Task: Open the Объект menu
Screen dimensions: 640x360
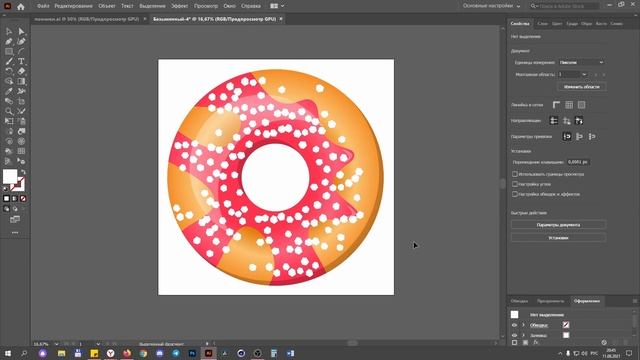Action: 107,6
